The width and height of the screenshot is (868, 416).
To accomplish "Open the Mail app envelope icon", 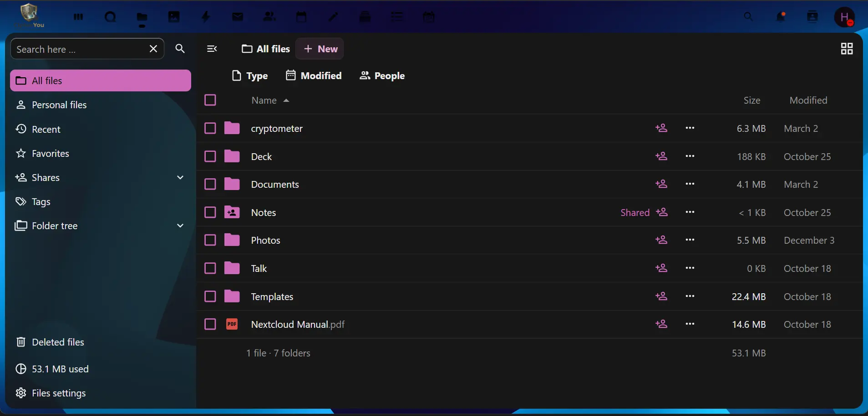I will (x=238, y=17).
